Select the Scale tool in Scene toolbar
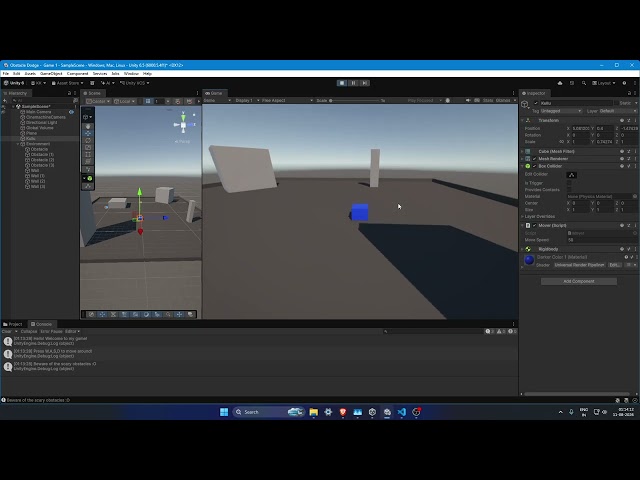 [x=88, y=147]
